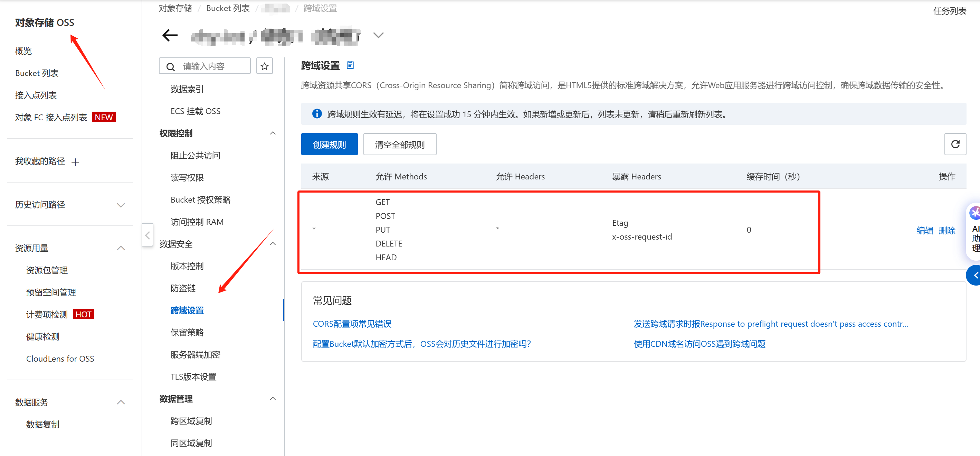
Task: Open Bucket 列表 in the left navigation
Action: click(37, 73)
